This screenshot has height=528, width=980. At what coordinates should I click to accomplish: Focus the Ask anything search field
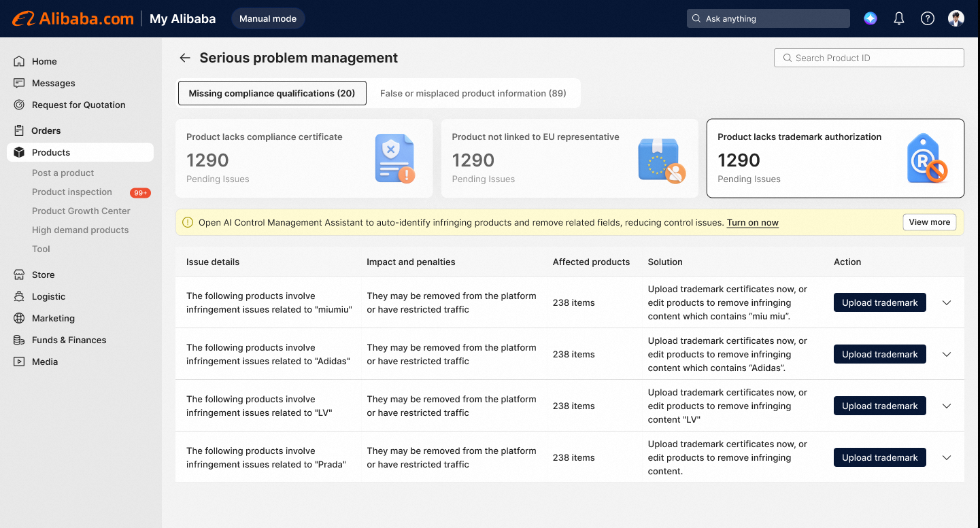768,18
